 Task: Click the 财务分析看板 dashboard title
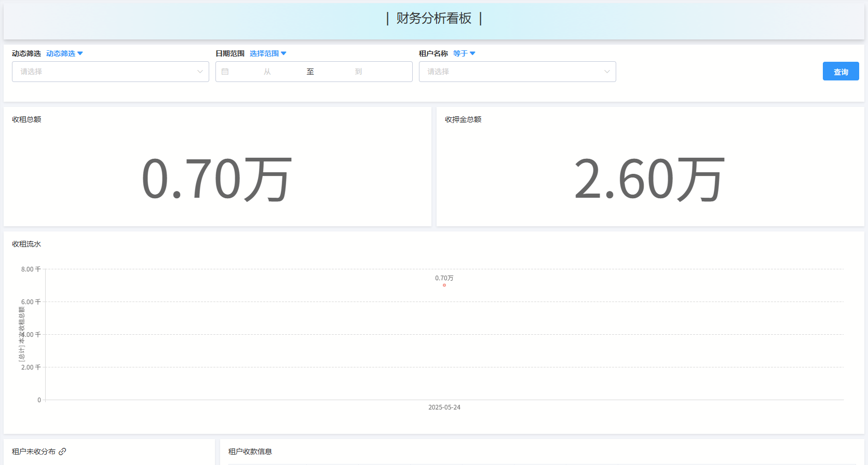433,19
